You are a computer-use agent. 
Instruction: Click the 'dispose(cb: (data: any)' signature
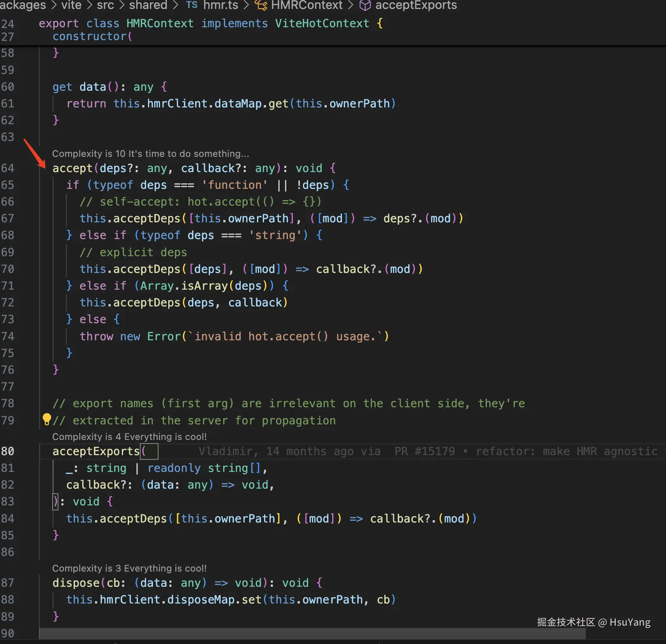click(x=187, y=583)
